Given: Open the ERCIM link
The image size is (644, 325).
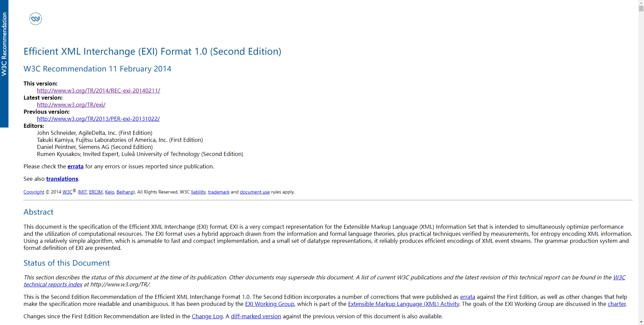Looking at the screenshot, I should 96,192.
